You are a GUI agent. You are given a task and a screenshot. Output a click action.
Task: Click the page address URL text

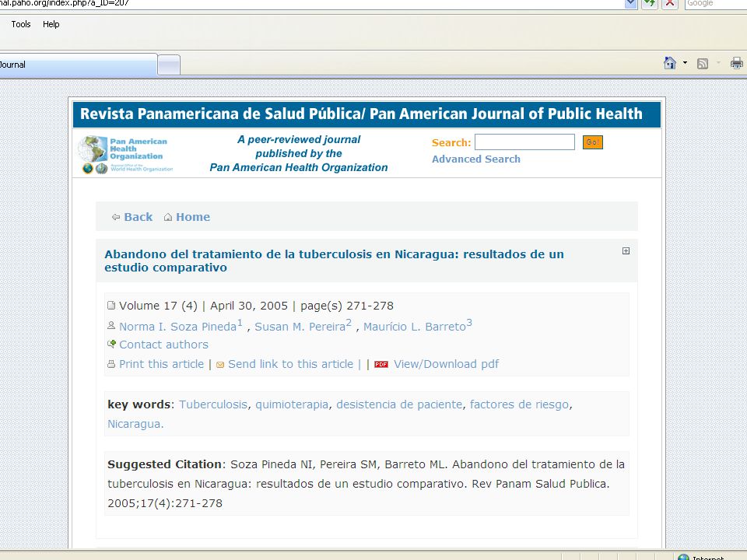coord(65,3)
